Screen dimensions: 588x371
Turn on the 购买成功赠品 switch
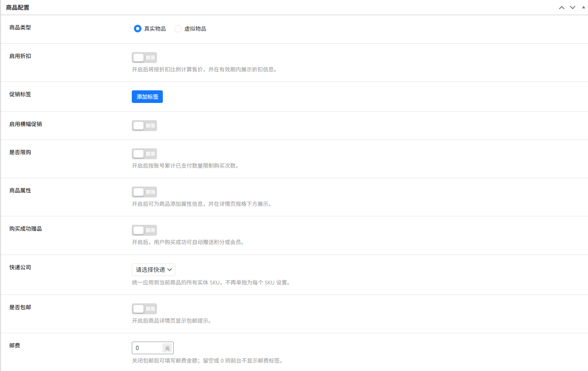tap(144, 230)
